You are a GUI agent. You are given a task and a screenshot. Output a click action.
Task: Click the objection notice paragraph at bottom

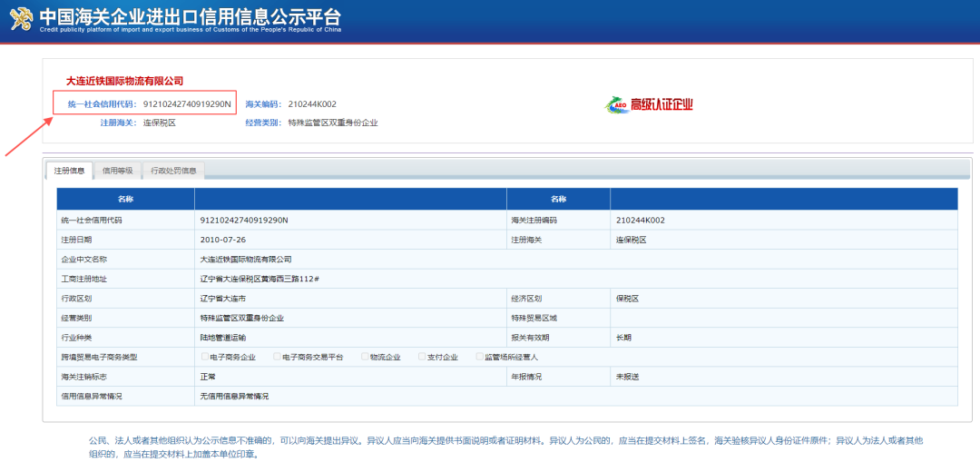coord(506,447)
